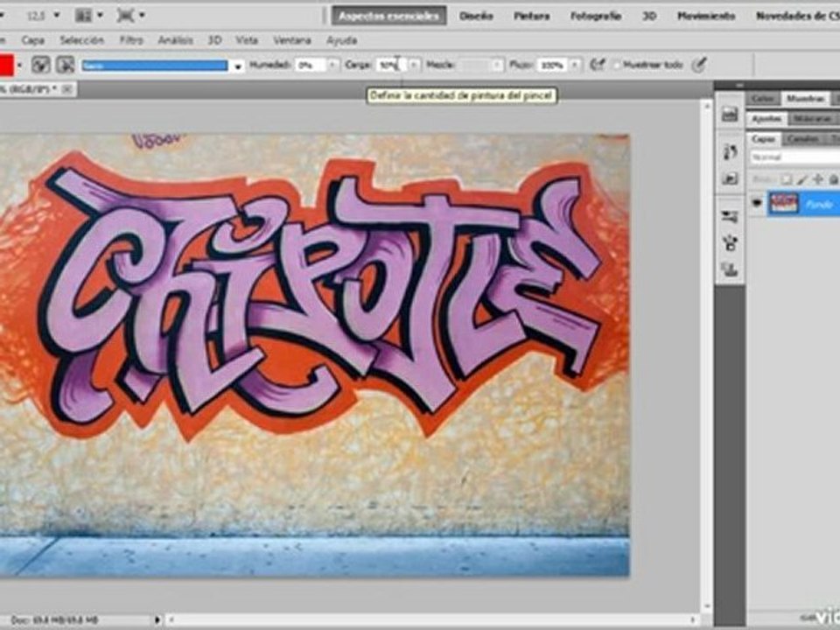This screenshot has height=630, width=840.
Task: Click the Aspectos esenciales workspace button
Action: point(388,16)
